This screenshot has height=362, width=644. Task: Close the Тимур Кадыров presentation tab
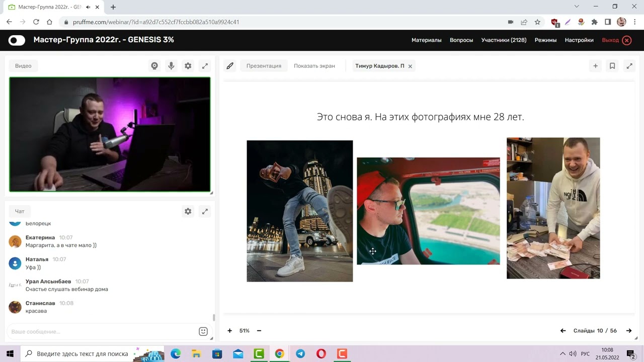410,66
